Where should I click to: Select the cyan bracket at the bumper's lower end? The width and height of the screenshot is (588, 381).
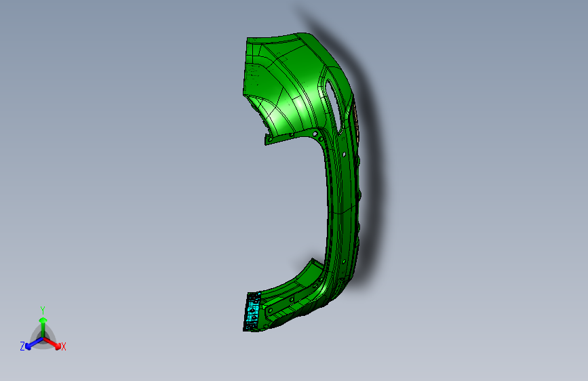click(252, 312)
